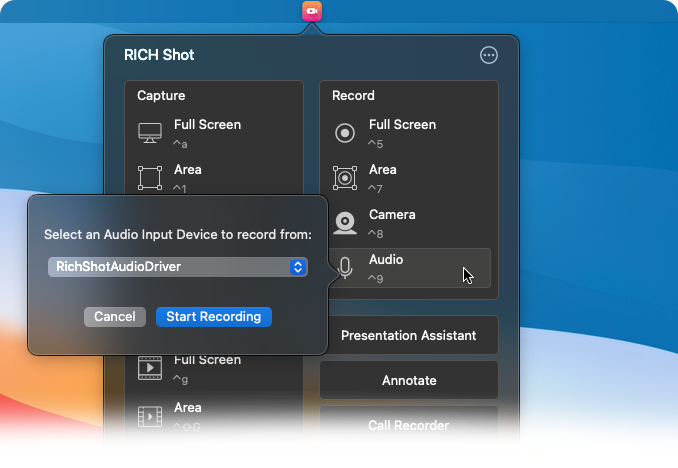Select Capture Full Screen label
This screenshot has width=678, height=468.
[208, 125]
